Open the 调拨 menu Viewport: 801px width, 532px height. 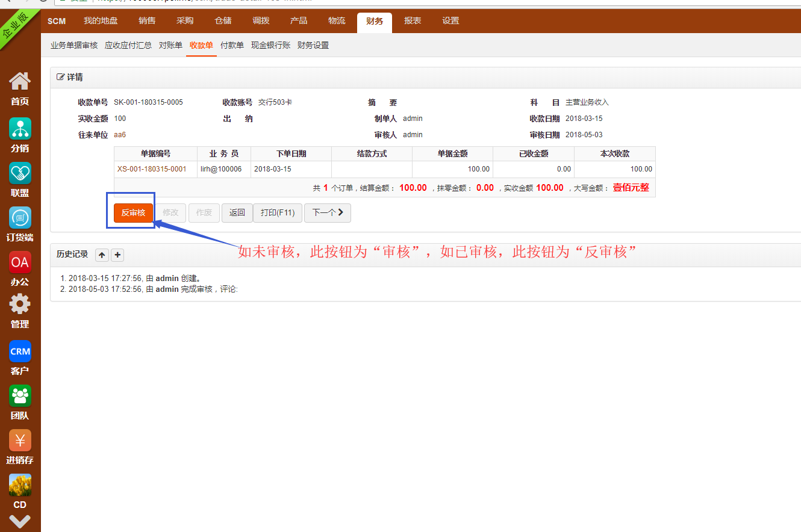pos(261,21)
